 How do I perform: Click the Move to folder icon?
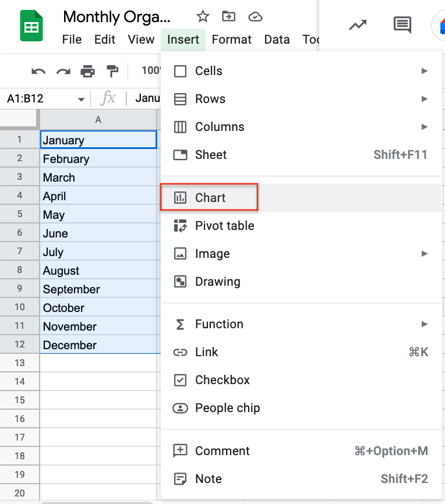click(x=228, y=17)
